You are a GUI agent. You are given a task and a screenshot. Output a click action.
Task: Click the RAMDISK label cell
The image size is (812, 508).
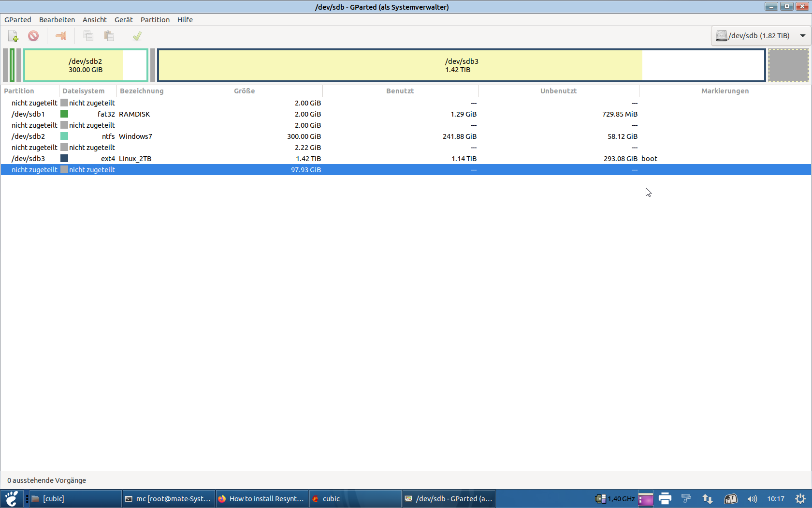(134, 114)
